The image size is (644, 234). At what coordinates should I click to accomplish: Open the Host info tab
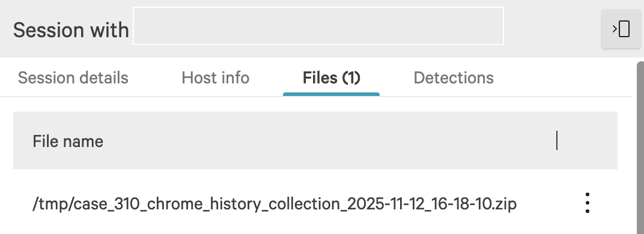coord(215,77)
